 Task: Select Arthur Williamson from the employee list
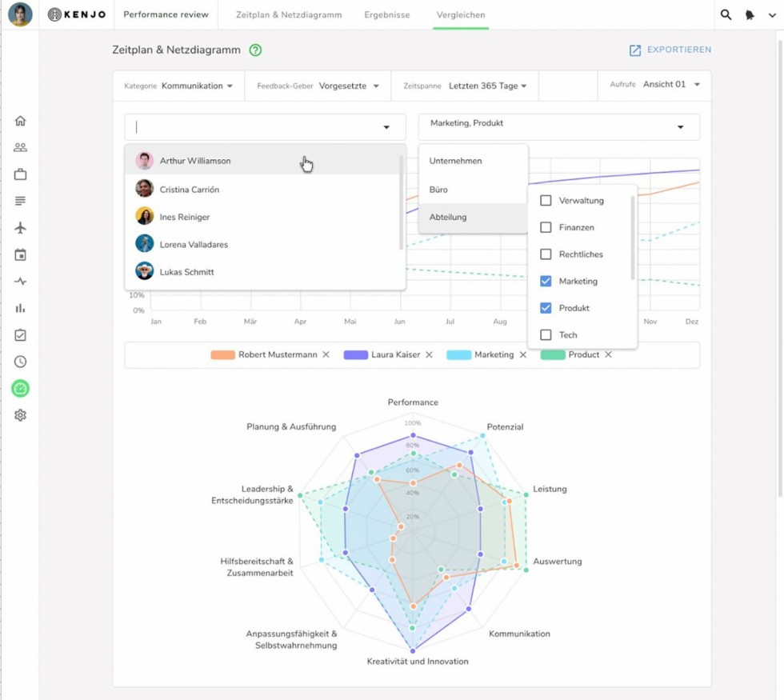coord(195,161)
